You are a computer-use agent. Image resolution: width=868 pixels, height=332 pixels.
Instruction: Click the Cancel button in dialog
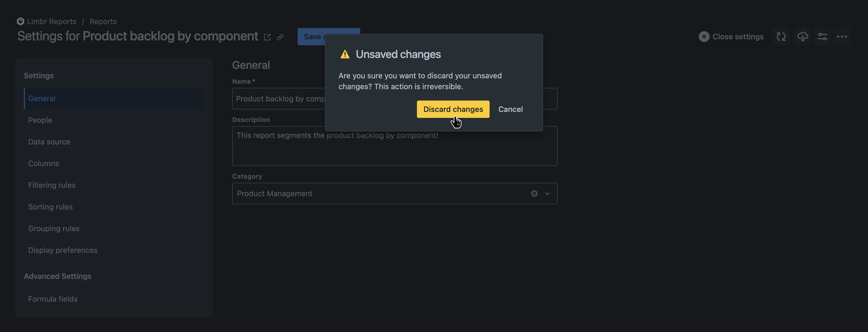(510, 109)
